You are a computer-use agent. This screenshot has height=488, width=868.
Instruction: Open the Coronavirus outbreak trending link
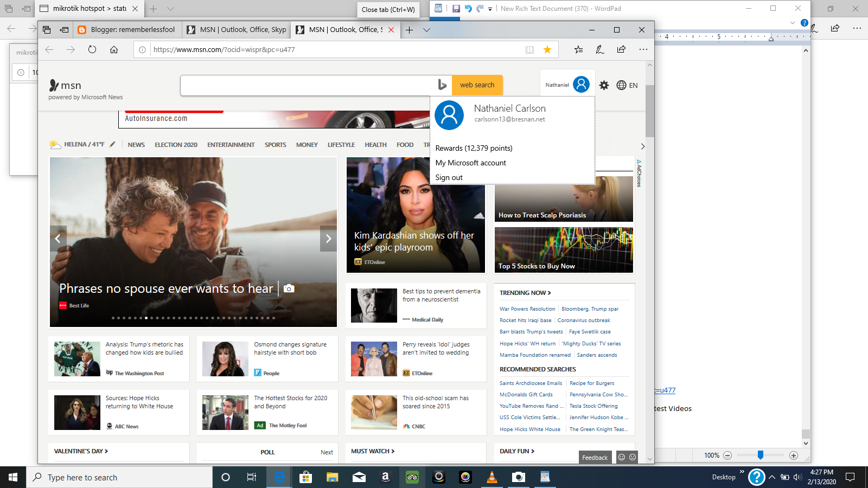[x=584, y=320]
